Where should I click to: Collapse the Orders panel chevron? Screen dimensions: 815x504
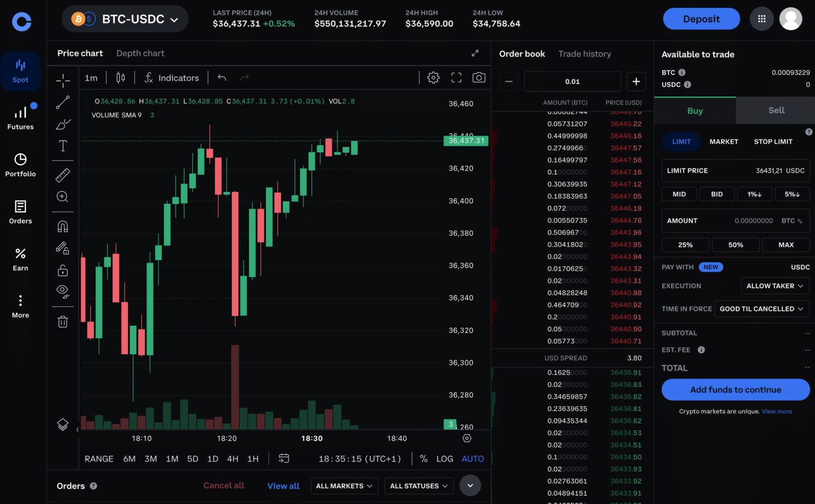coord(470,485)
